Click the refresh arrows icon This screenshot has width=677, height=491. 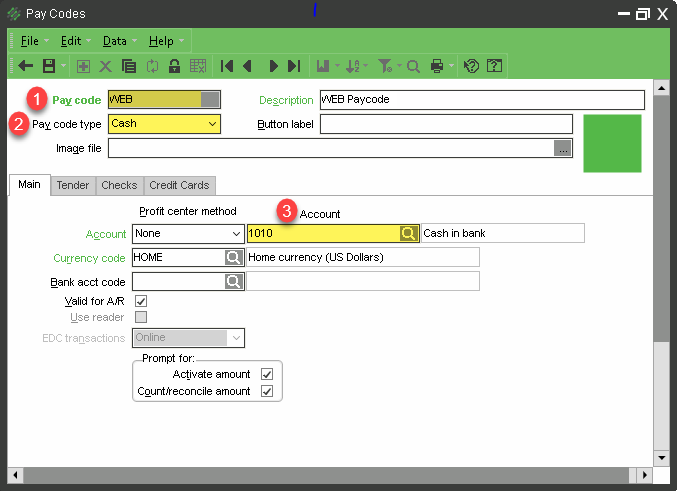click(152, 67)
